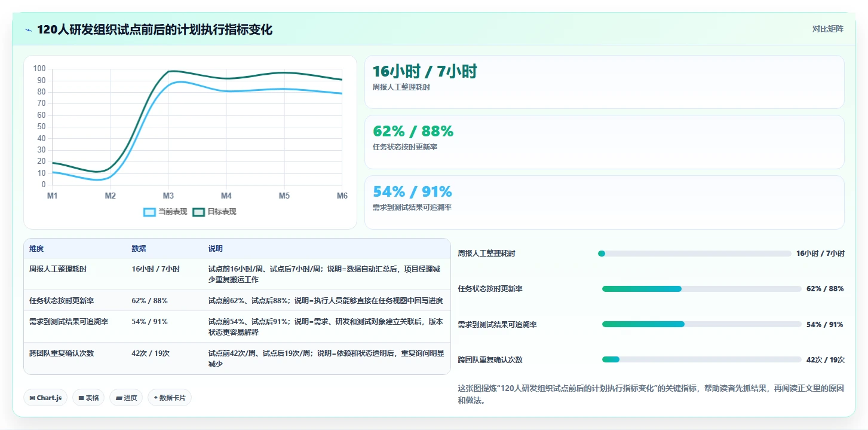The image size is (868, 430).
Task: Click the M3 label on chart x-axis
Action: pos(168,196)
